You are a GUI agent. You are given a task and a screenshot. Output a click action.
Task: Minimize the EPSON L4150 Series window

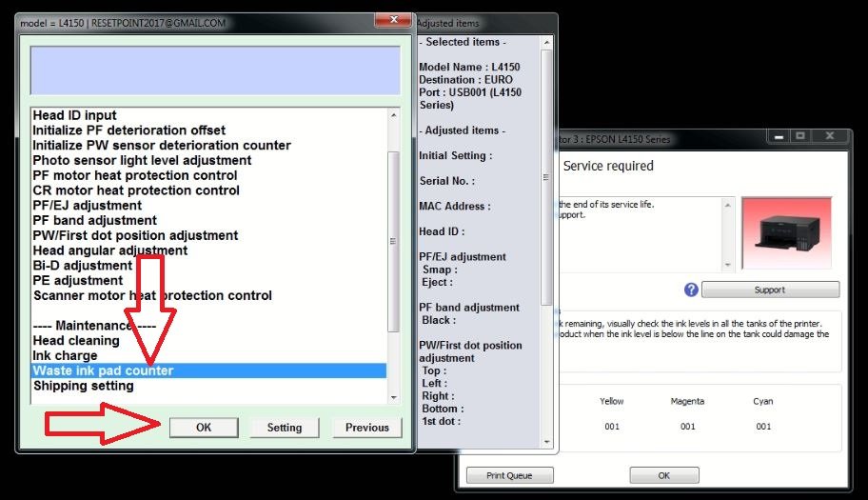(779, 135)
